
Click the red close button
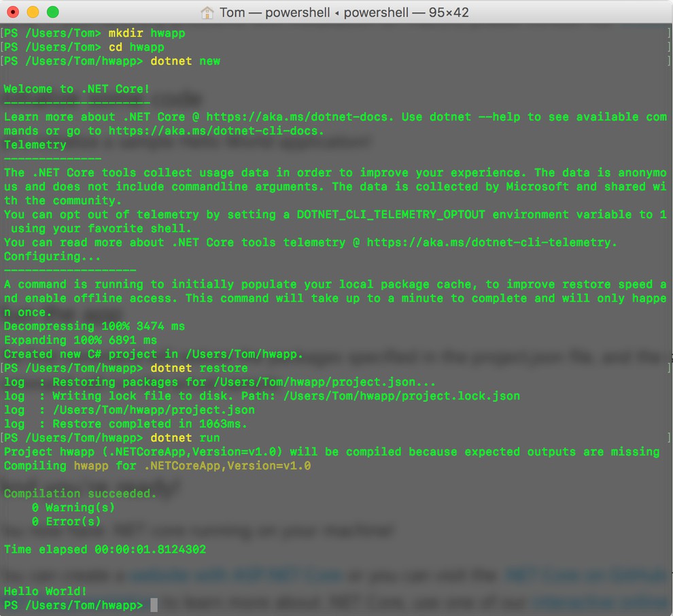point(13,12)
